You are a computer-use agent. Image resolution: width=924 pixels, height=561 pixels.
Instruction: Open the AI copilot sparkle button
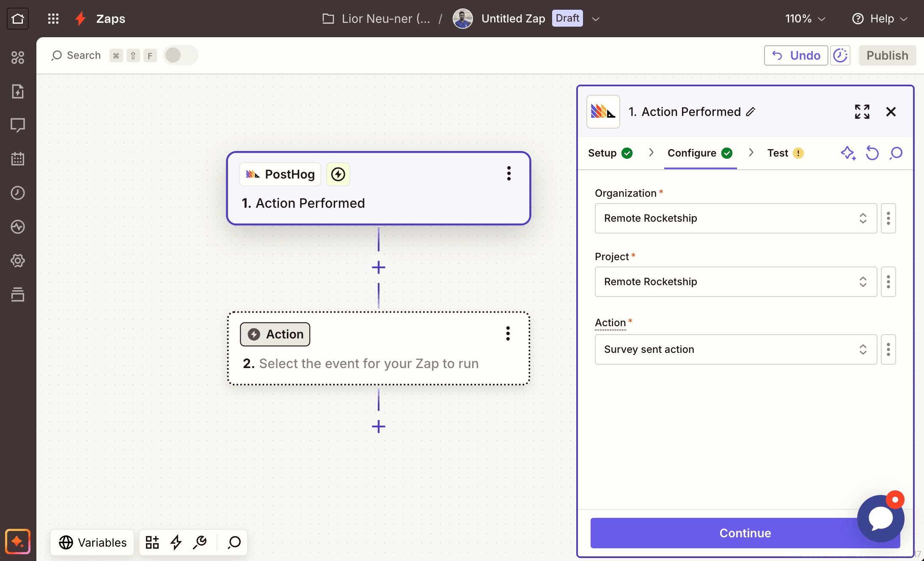tap(18, 542)
